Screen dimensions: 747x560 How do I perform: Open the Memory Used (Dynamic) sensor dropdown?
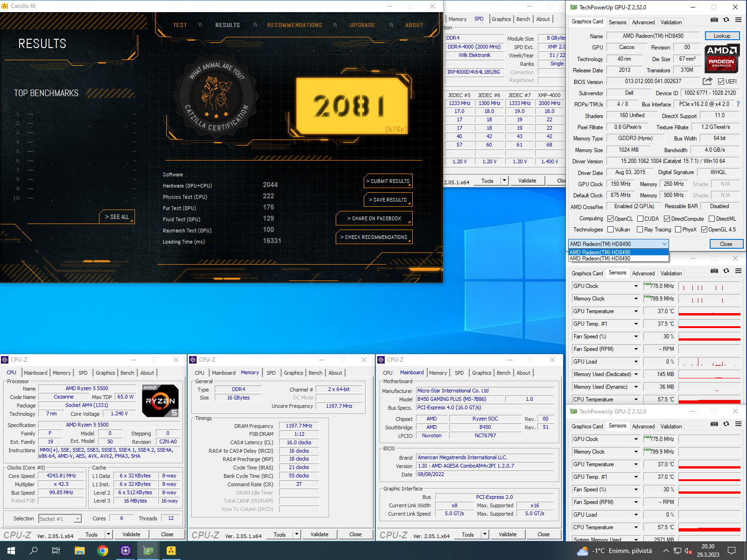coord(635,387)
